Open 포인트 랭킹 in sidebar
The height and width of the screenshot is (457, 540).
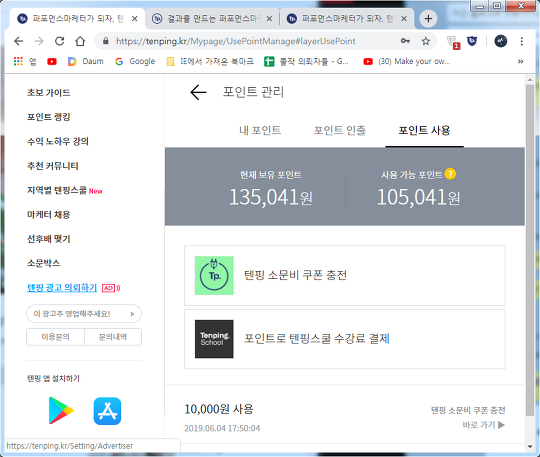coord(49,117)
